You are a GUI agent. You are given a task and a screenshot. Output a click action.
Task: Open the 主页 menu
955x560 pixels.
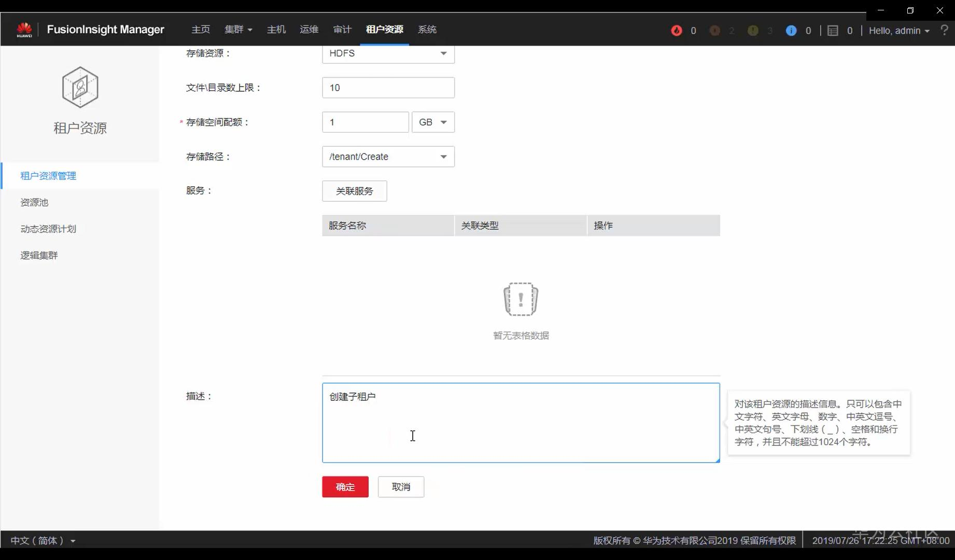click(201, 30)
